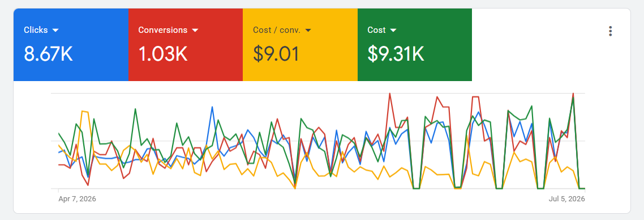Click the highest blue Clicks line peak
The image size is (644, 220).
tap(212, 107)
